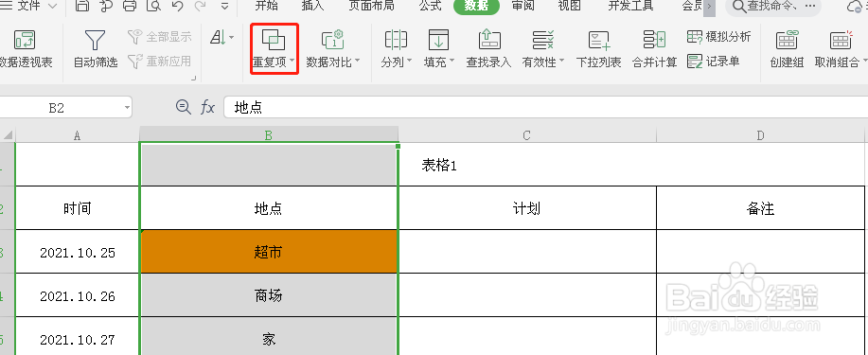This screenshot has height=355, width=868.
Task: Open Print Preview from quick access toolbar
Action: click(153, 6)
